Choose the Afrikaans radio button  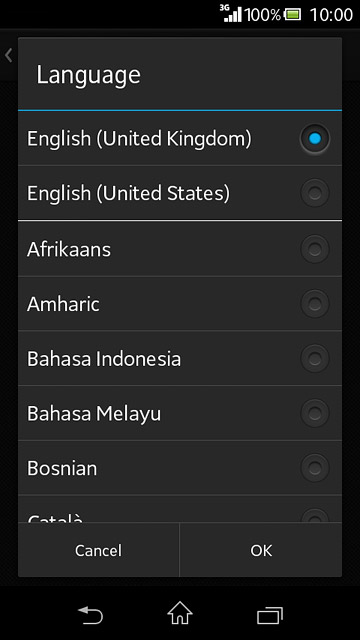point(315,249)
